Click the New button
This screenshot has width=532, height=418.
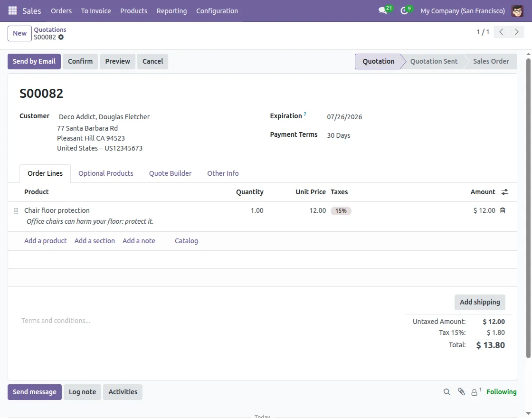[19, 33]
